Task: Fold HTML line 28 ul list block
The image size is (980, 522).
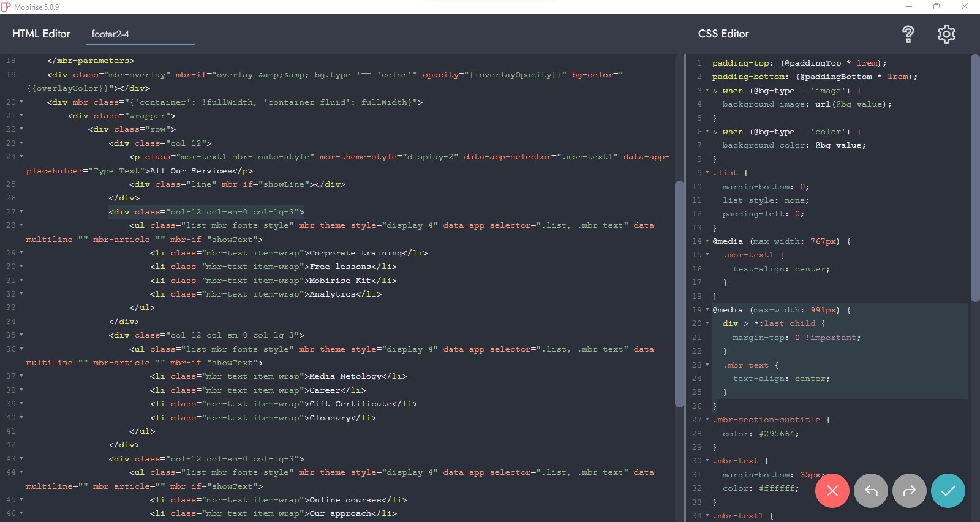Action: coord(21,225)
